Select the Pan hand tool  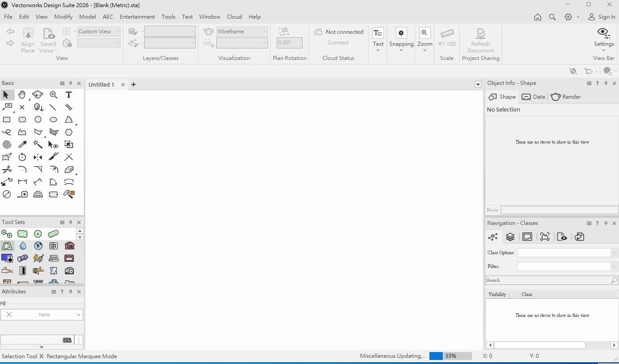click(x=22, y=95)
